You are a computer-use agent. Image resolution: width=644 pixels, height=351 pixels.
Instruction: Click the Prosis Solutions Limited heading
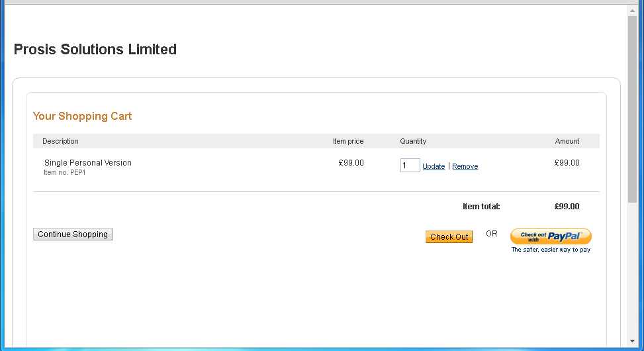click(x=95, y=49)
